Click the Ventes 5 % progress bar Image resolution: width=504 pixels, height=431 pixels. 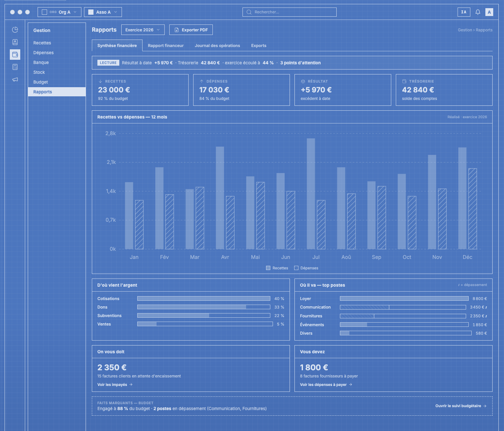(205, 324)
